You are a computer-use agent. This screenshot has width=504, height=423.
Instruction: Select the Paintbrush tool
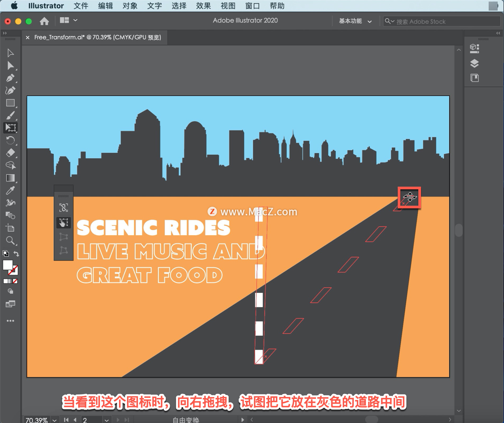(x=10, y=116)
